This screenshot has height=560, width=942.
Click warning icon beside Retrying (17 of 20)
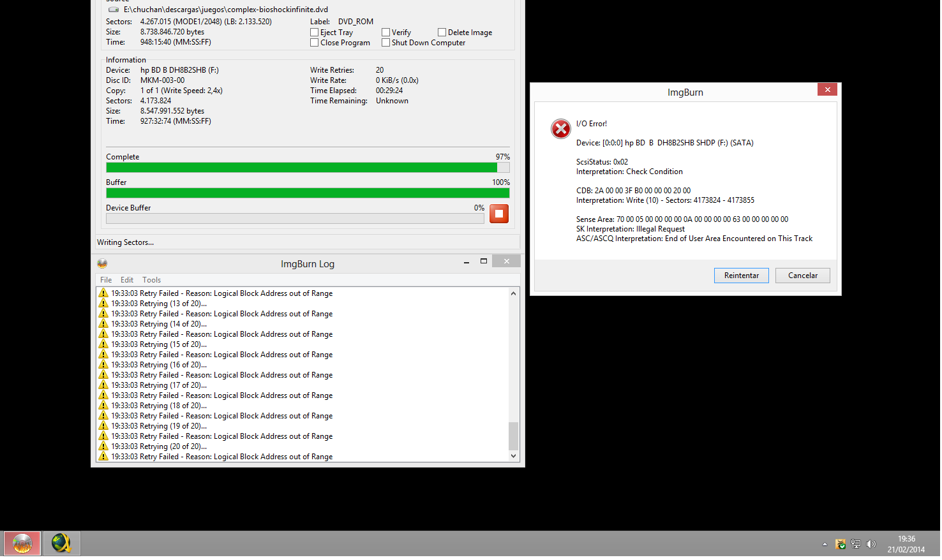(103, 385)
